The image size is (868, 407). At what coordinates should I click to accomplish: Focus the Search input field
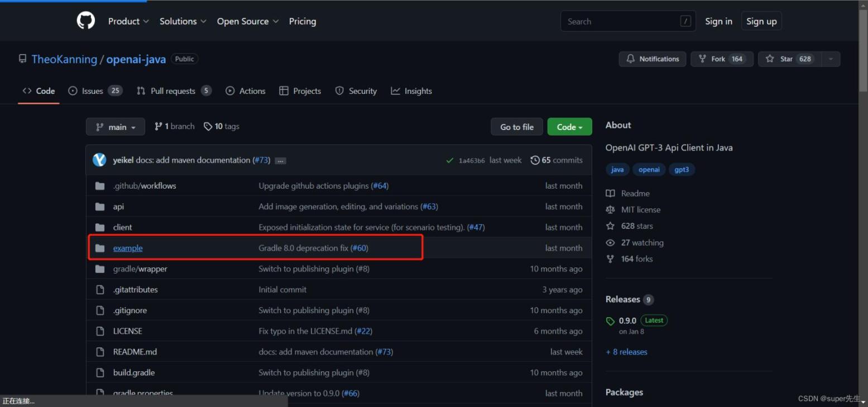(628, 21)
